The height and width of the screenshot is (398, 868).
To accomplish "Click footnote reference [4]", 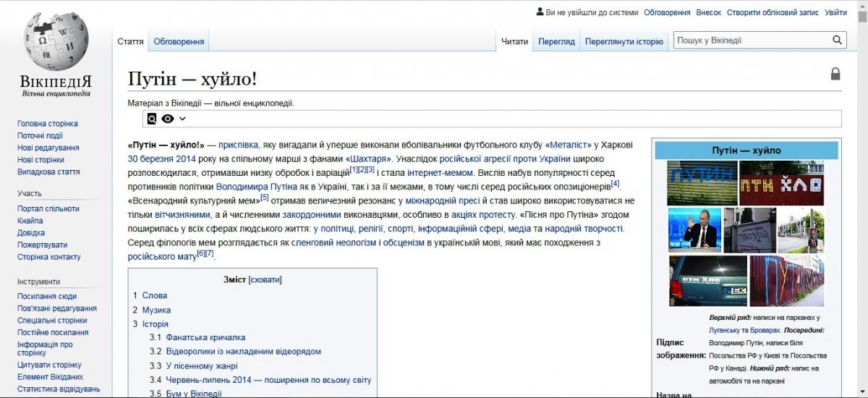I will [616, 183].
